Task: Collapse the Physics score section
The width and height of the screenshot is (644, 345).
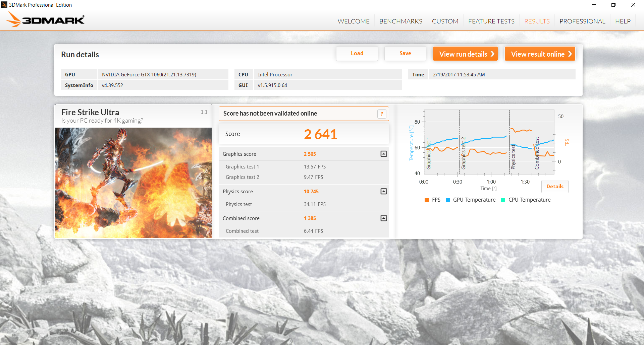Action: click(x=384, y=191)
